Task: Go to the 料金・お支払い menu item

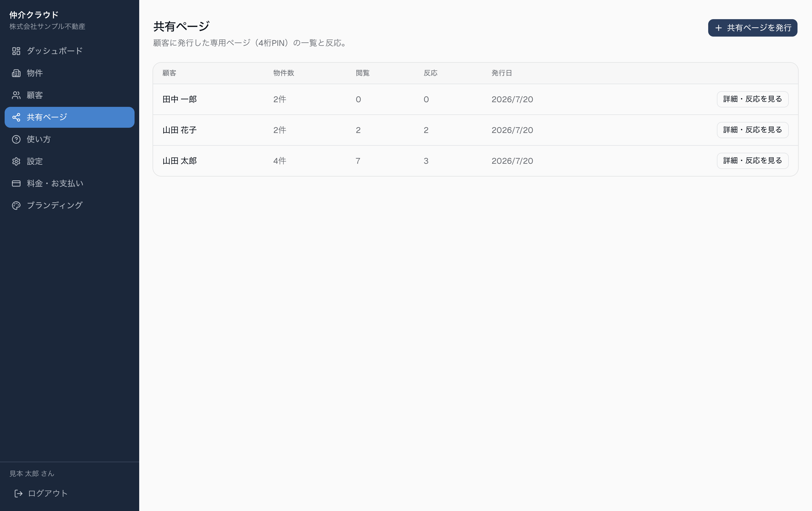Action: click(70, 183)
